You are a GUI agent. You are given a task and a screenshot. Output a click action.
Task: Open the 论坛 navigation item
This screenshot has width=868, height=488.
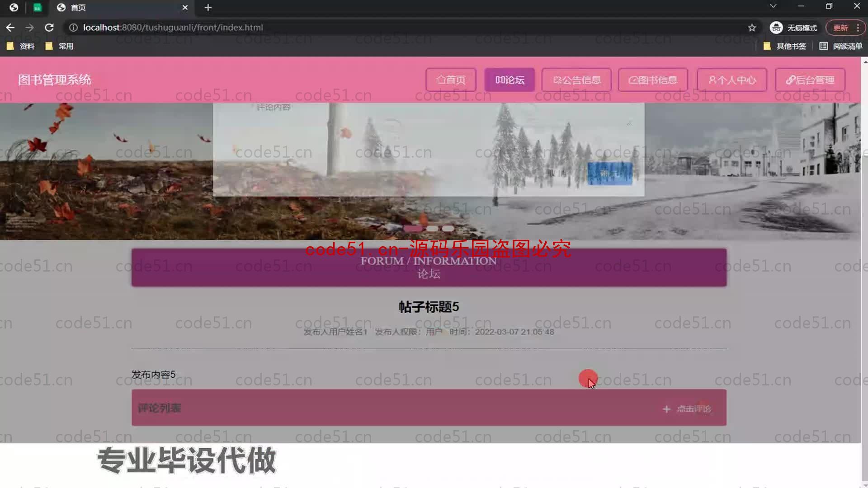pyautogui.click(x=509, y=80)
